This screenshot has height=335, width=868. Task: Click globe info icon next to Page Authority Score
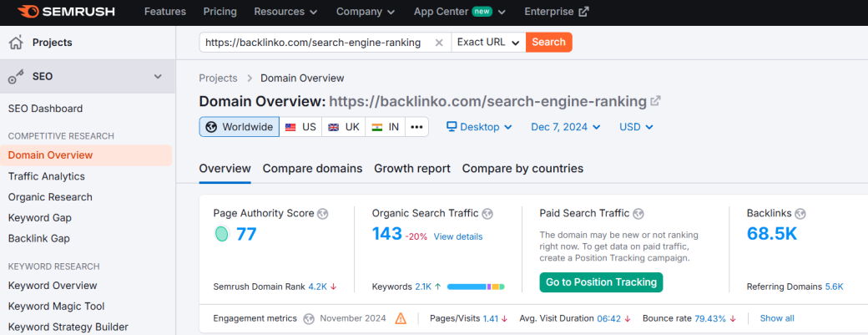[x=323, y=214]
